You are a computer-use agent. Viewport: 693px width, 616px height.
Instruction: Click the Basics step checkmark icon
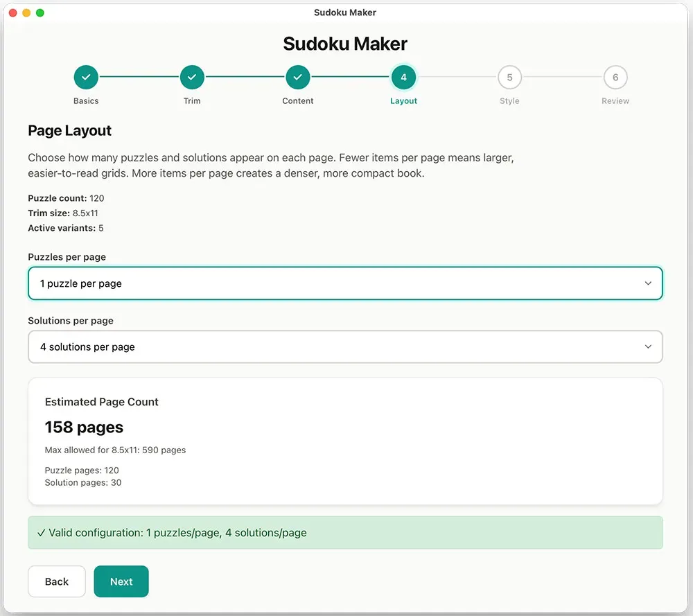point(86,77)
